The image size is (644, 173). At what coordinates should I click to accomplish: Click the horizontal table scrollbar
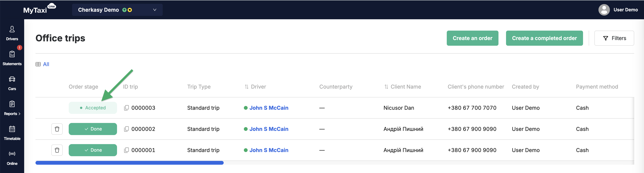click(129, 163)
